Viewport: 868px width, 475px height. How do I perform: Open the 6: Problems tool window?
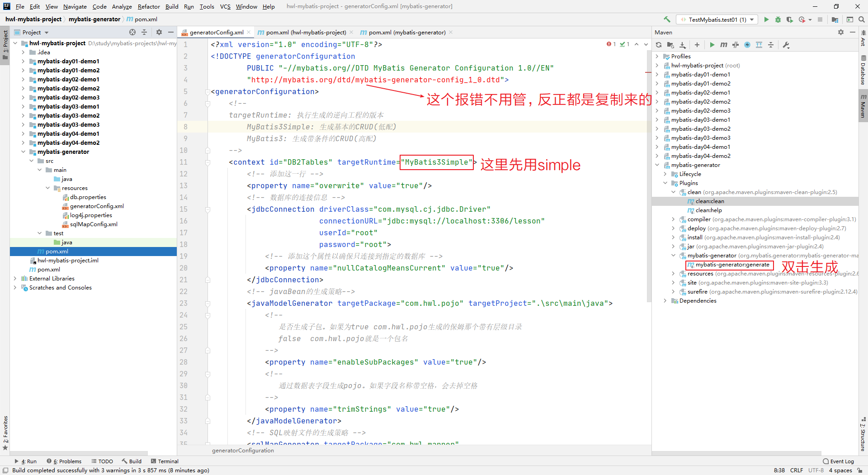(64, 461)
